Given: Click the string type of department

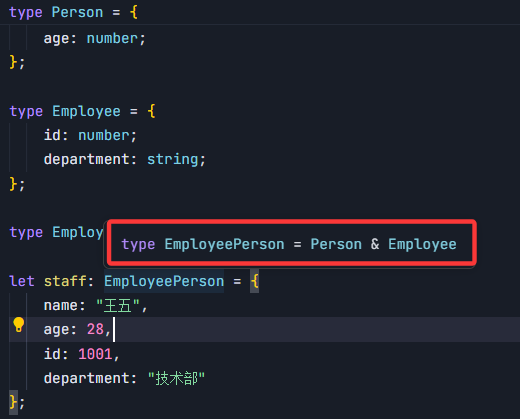Looking at the screenshot, I should click(x=172, y=159).
